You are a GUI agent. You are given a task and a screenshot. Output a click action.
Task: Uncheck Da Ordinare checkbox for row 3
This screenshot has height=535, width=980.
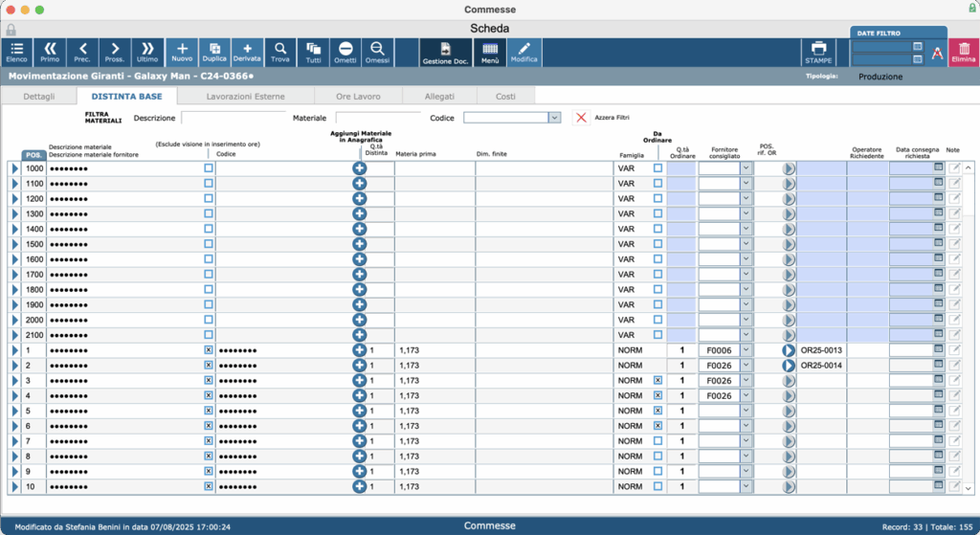click(x=657, y=380)
